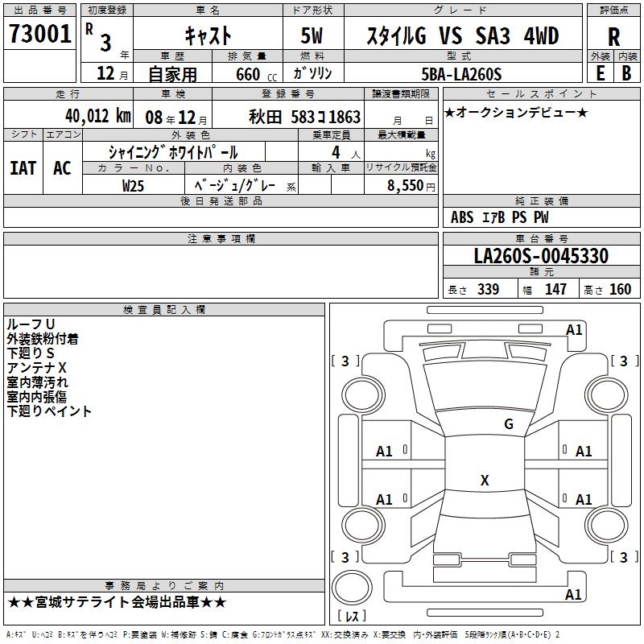Select the chassis number LA260S-0045330
Screen dimensions: 644x644
pos(540,257)
